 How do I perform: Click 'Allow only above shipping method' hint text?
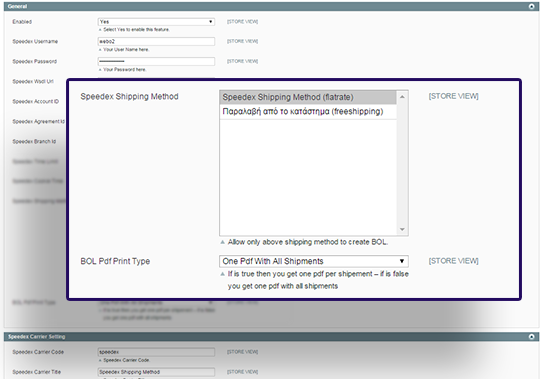[x=307, y=242]
